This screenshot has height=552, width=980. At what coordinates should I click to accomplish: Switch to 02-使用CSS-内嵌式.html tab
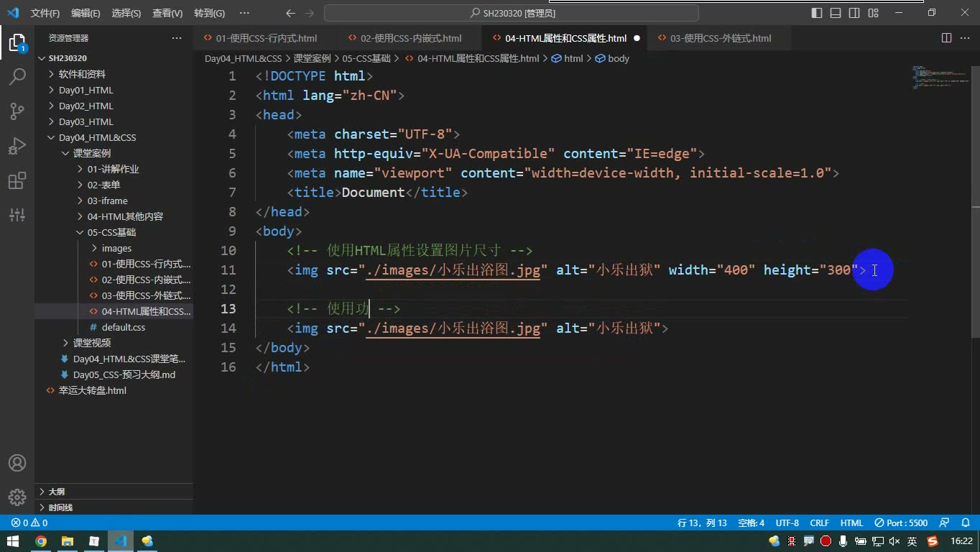[x=411, y=38]
